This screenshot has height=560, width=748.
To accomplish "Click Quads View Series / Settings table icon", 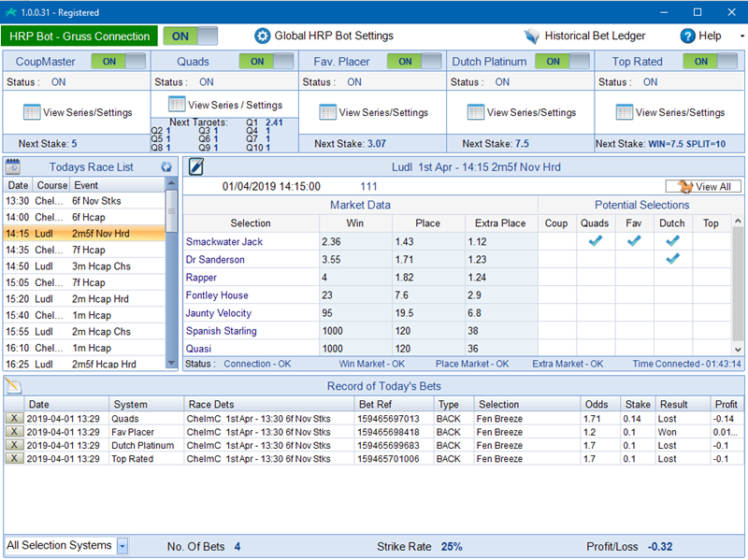I will (177, 104).
